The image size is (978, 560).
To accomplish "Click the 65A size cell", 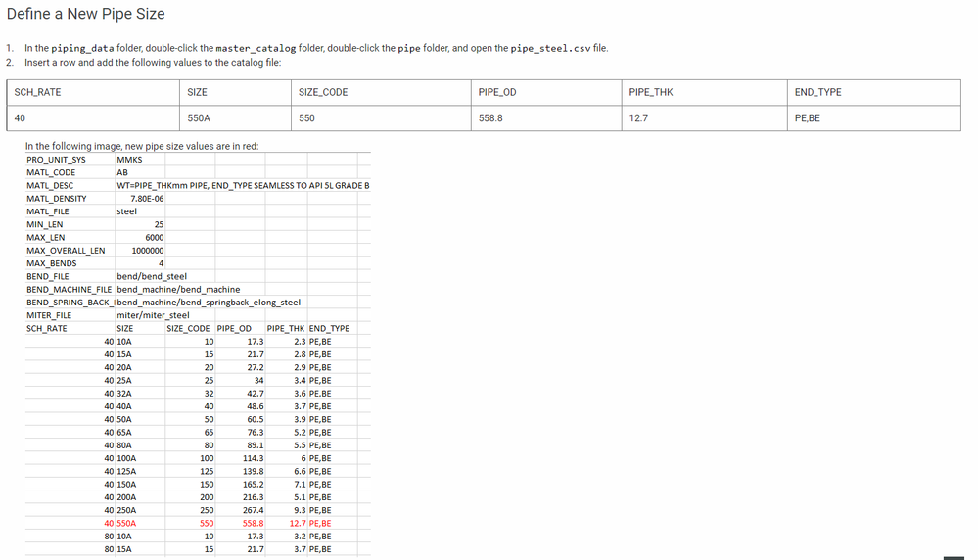I will [x=124, y=433].
